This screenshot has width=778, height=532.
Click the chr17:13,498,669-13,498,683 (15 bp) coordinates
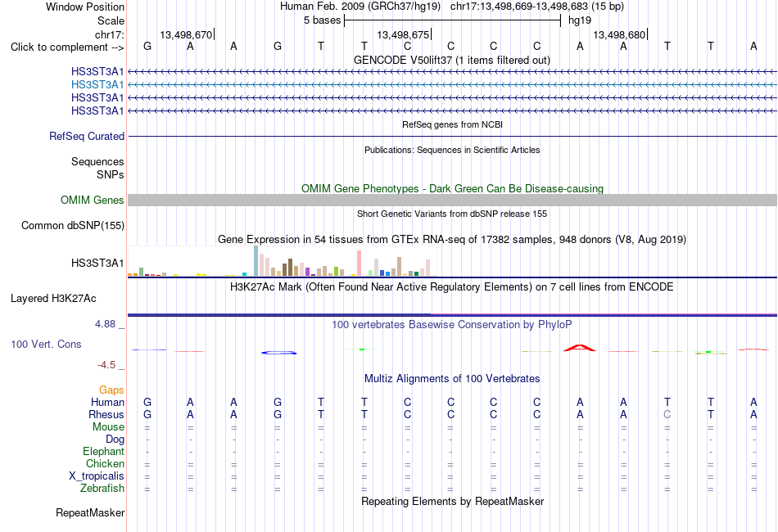click(x=537, y=7)
